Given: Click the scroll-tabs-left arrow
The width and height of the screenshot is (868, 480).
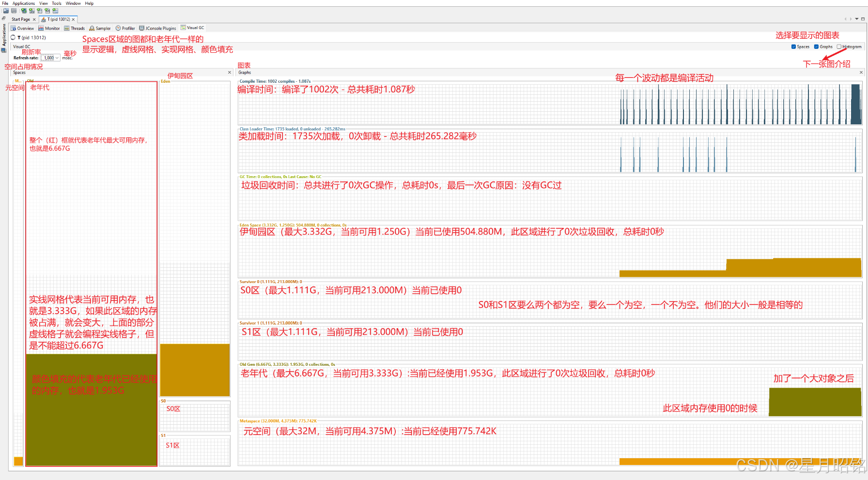Looking at the screenshot, I should 846,19.
